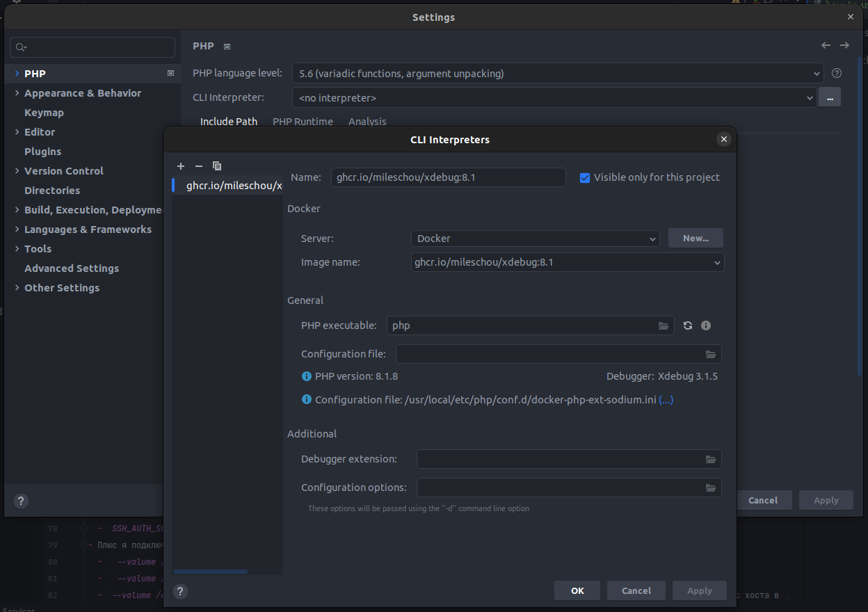Viewport: 868px width, 612px height.
Task: Click OK in CLI Interpreters dialog
Action: pyautogui.click(x=577, y=590)
